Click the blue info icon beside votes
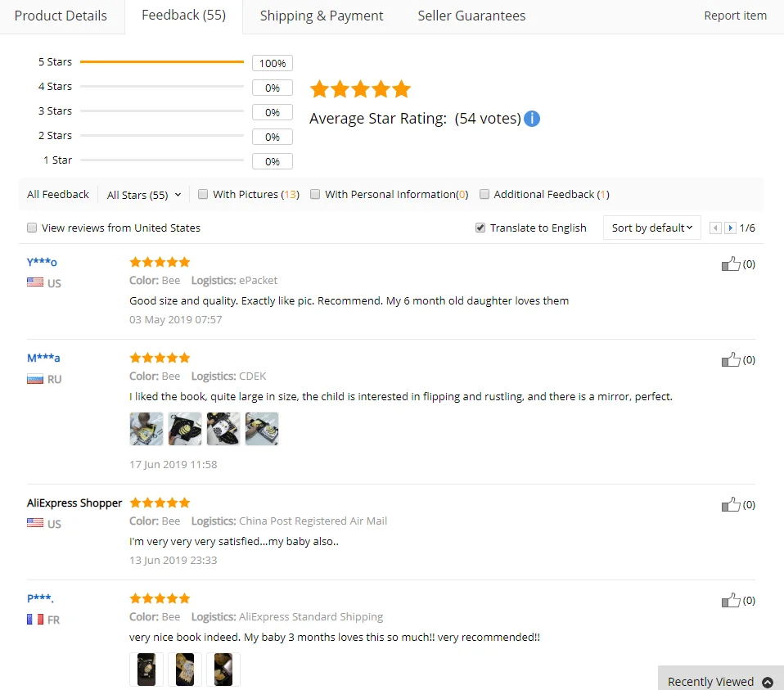784x690 pixels. coord(531,119)
